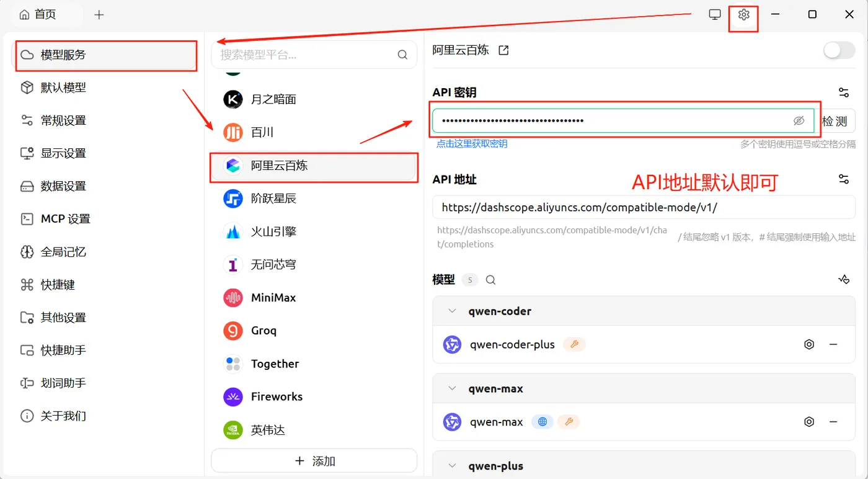The image size is (868, 479).
Task: Search models with 模型 magnifier icon
Action: click(x=491, y=280)
